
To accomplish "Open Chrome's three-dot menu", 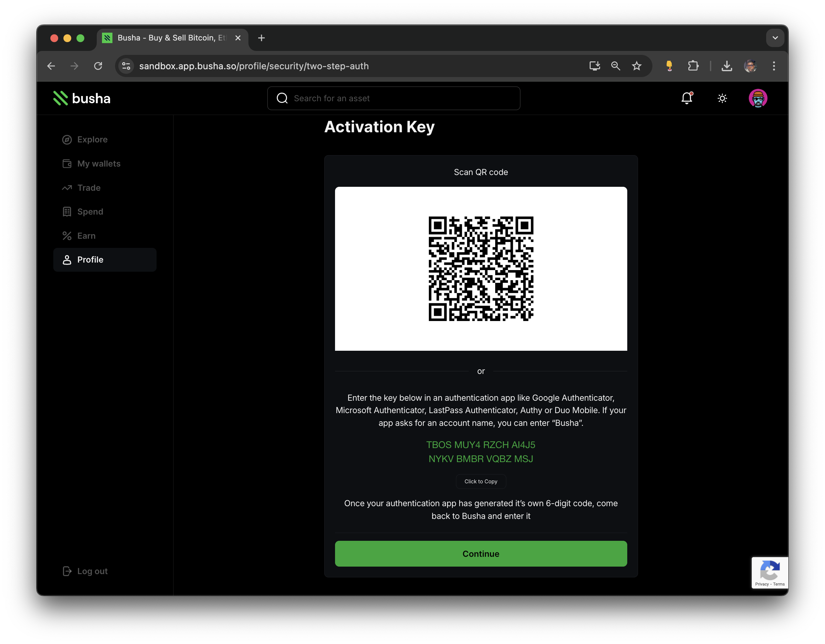I will [773, 66].
